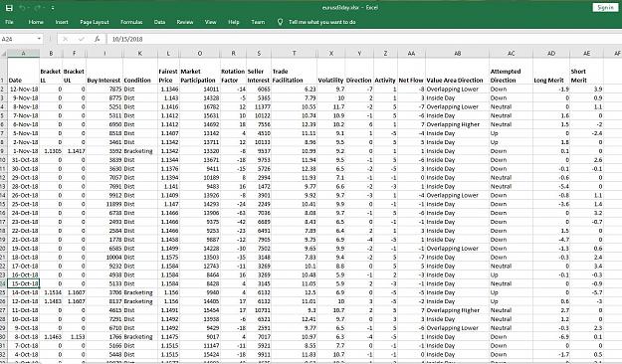Redo the last undone action
Screen dimensions: 622x364
[x=38, y=8]
